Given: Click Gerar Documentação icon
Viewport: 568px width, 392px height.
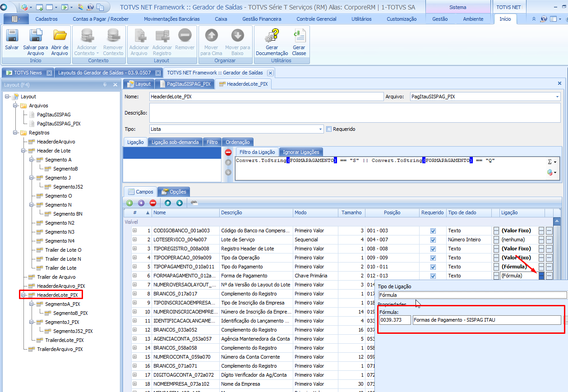Looking at the screenshot, I should (x=272, y=36).
